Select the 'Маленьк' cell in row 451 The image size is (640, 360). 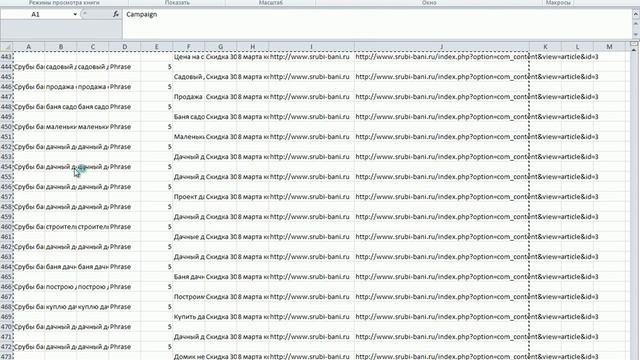click(189, 137)
